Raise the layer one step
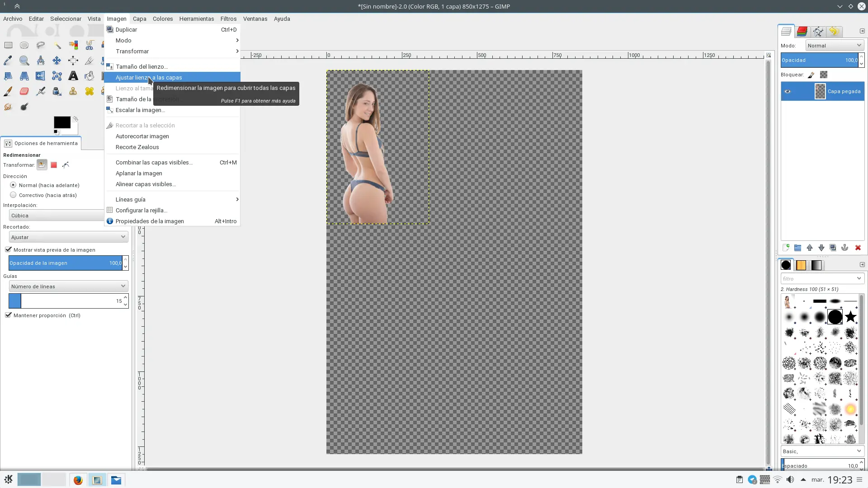The height and width of the screenshot is (488, 868). 810,248
